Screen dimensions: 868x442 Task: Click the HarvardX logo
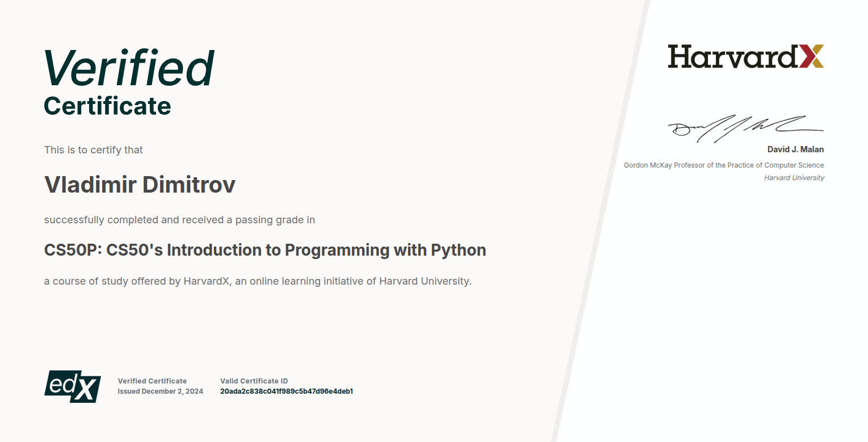(745, 56)
